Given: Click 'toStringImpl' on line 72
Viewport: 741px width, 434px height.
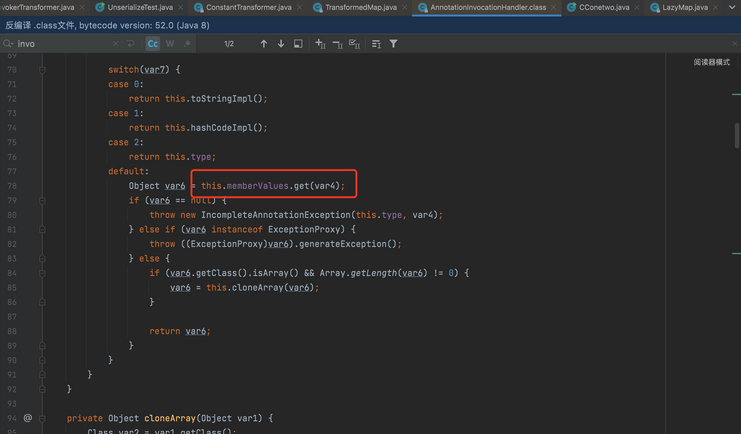Looking at the screenshot, I should (x=221, y=98).
